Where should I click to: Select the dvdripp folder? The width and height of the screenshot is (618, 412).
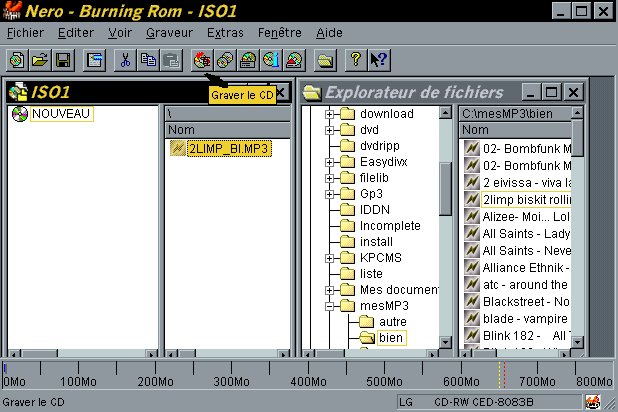tap(380, 146)
